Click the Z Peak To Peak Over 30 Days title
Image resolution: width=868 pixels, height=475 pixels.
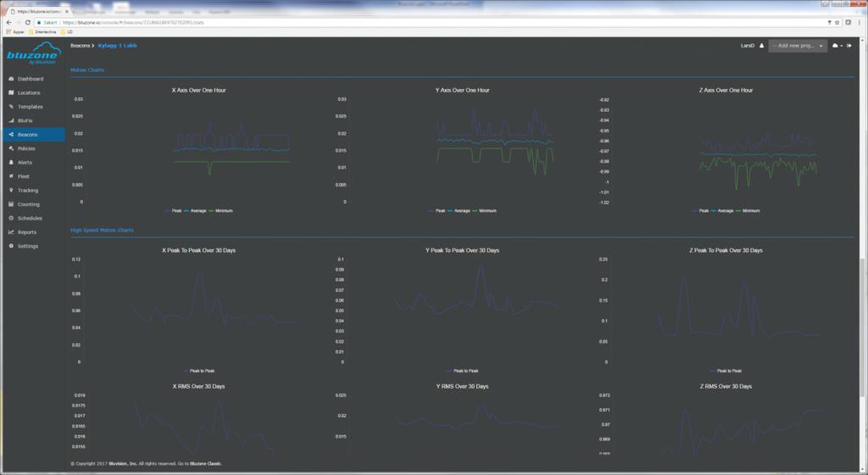(726, 250)
